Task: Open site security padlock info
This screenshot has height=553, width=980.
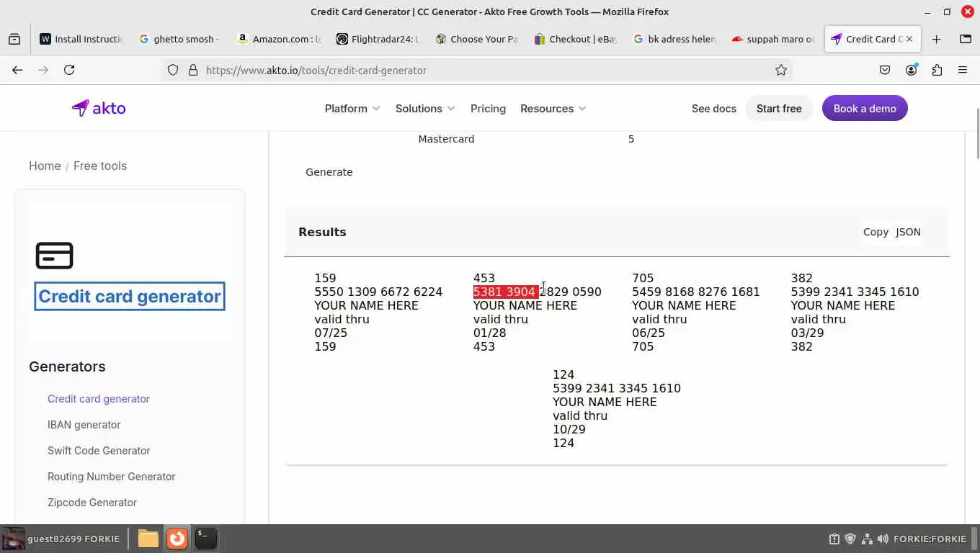Action: tap(192, 70)
